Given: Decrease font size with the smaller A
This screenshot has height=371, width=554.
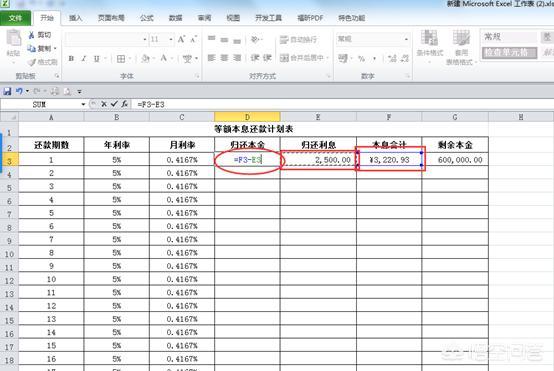Looking at the screenshot, I should 193,40.
